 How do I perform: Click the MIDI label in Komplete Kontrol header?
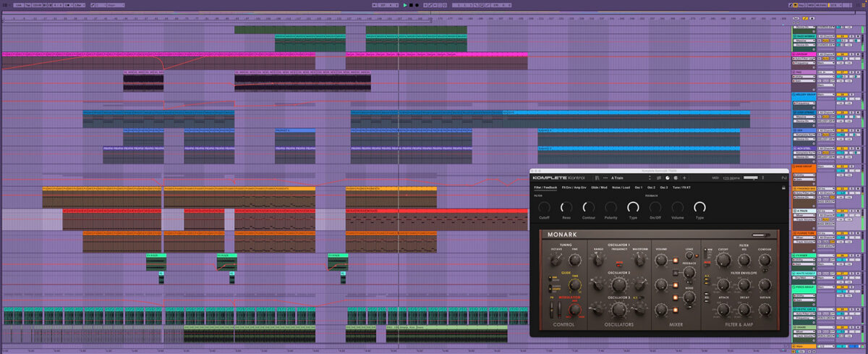coord(715,178)
